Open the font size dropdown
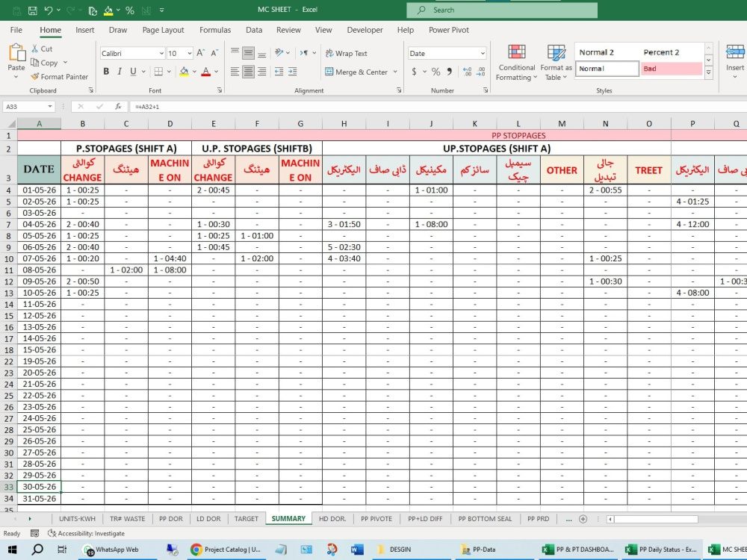The width and height of the screenshot is (747, 560). [189, 53]
